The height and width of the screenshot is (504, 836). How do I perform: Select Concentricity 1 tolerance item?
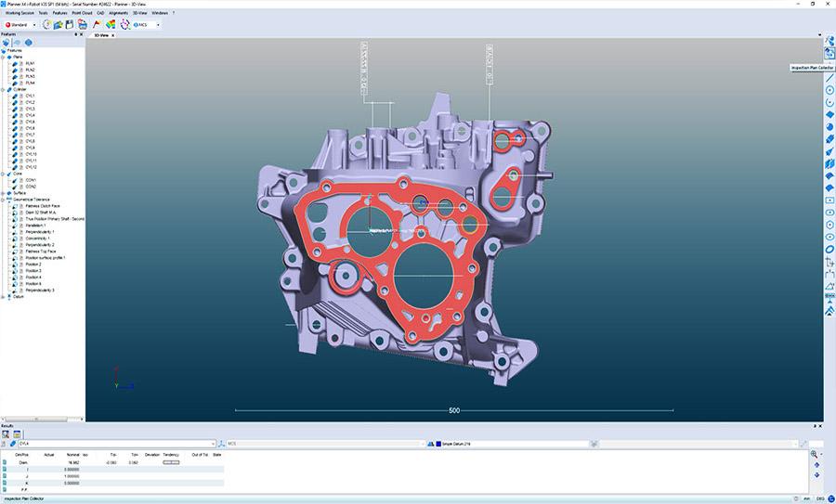coord(38,239)
